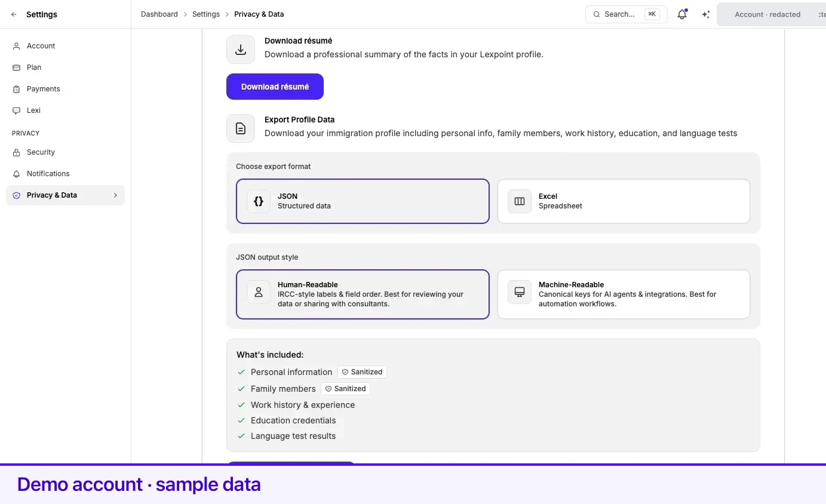Viewport: 826px width, 504px height.
Task: Open the Plan settings page
Action: [66, 67]
